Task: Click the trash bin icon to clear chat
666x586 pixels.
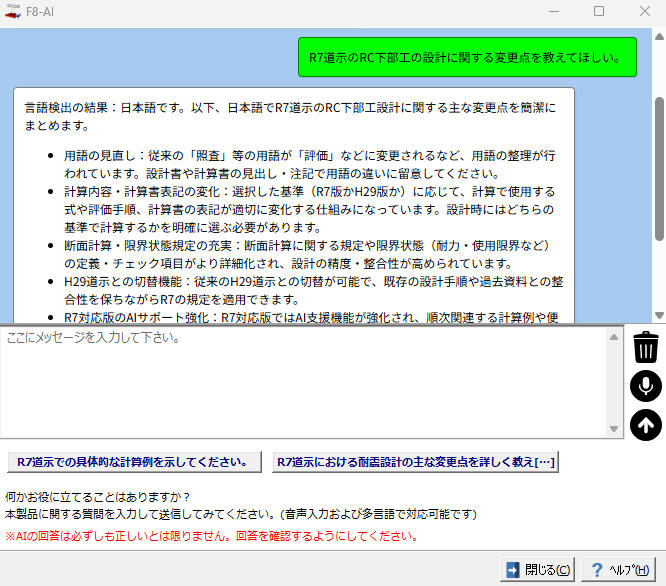Action: 646,347
